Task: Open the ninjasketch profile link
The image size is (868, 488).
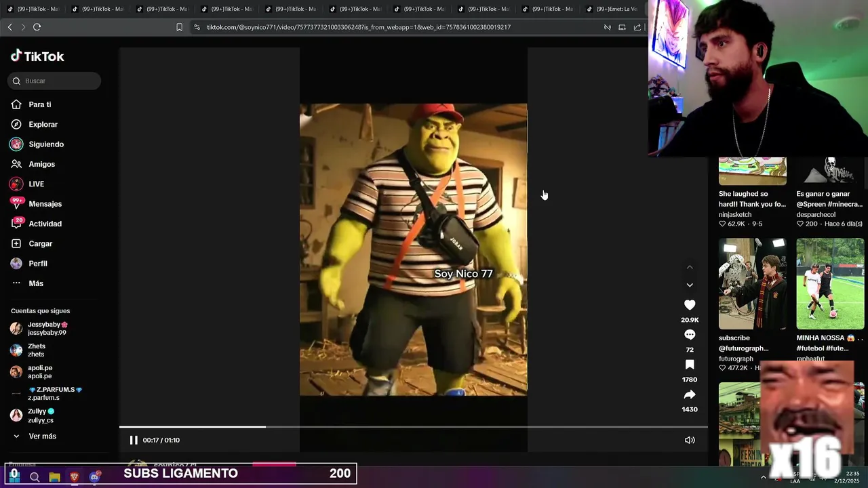Action: point(735,215)
